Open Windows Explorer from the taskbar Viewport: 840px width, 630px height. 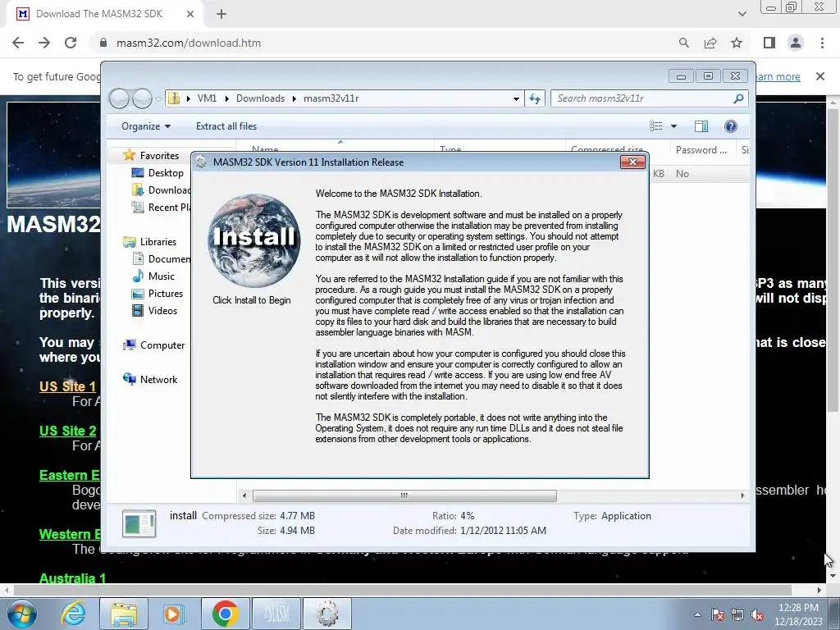(124, 614)
